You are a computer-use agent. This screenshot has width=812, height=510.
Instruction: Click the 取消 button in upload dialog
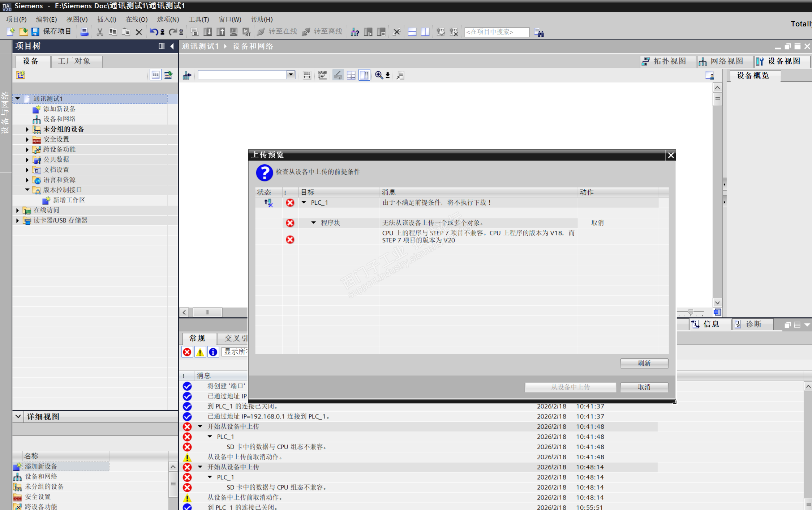coord(644,387)
